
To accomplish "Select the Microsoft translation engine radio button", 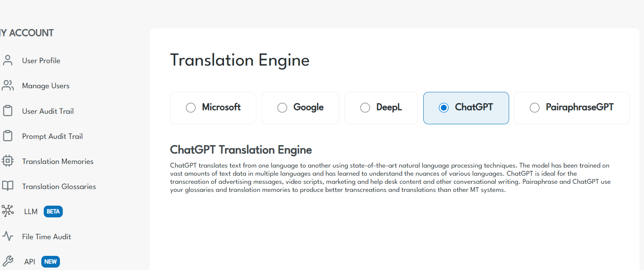I will click(191, 108).
